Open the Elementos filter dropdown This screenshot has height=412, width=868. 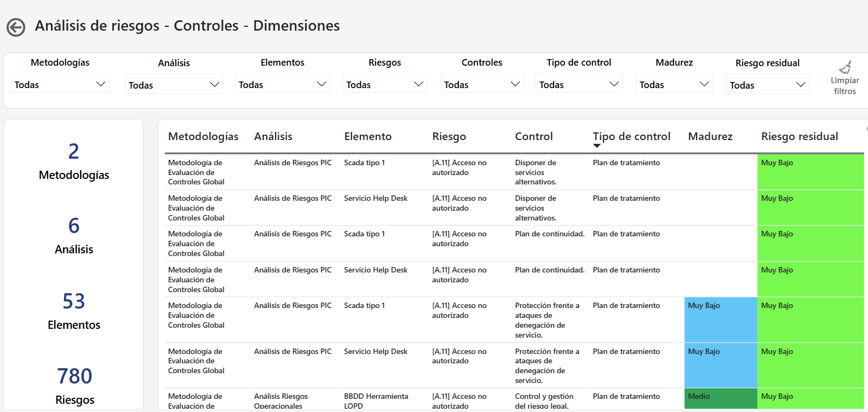[x=282, y=84]
